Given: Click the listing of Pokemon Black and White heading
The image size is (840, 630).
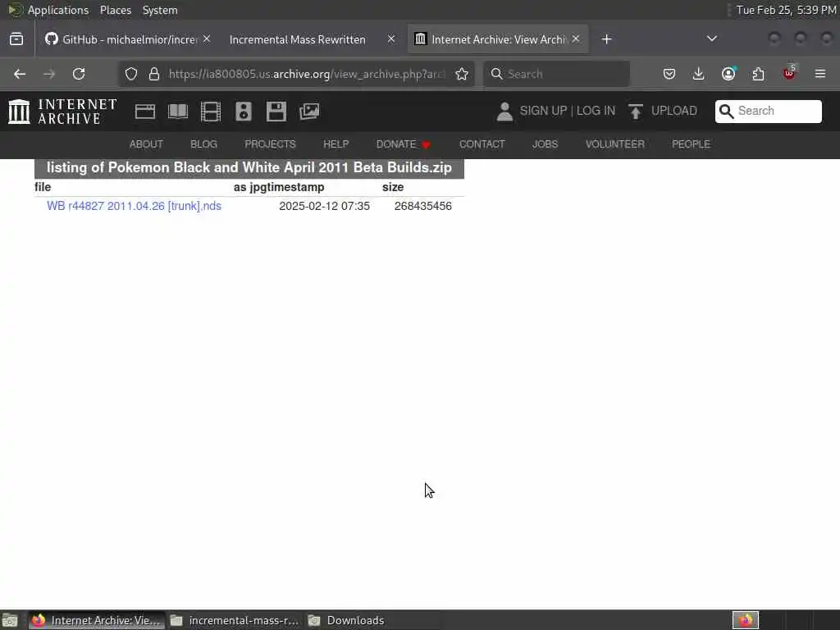Looking at the screenshot, I should [x=249, y=167].
